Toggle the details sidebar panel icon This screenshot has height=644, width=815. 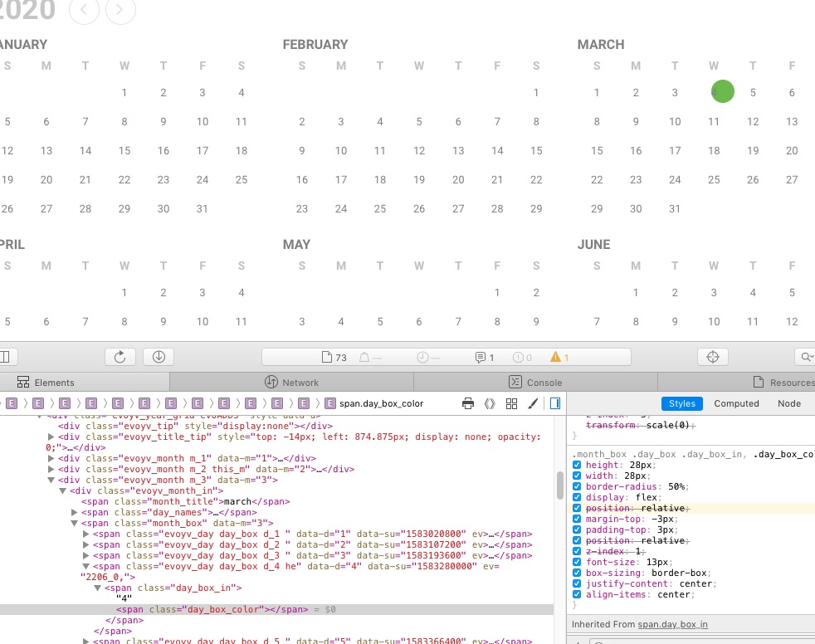[x=554, y=403]
